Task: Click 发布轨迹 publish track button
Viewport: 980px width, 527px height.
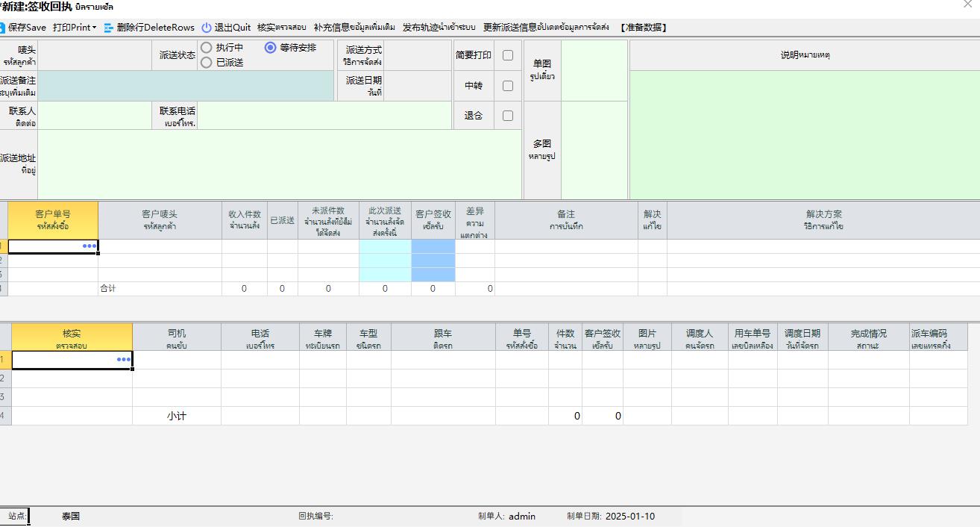Action: (x=439, y=28)
